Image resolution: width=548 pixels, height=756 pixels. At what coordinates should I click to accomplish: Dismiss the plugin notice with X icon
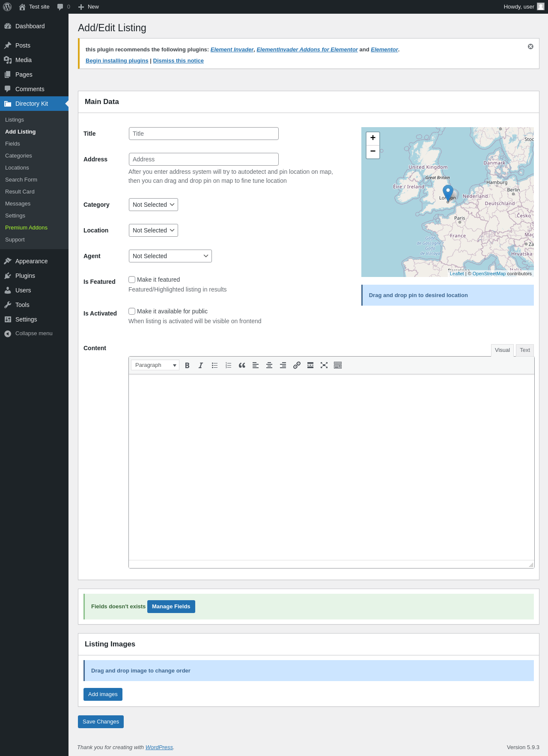[530, 47]
